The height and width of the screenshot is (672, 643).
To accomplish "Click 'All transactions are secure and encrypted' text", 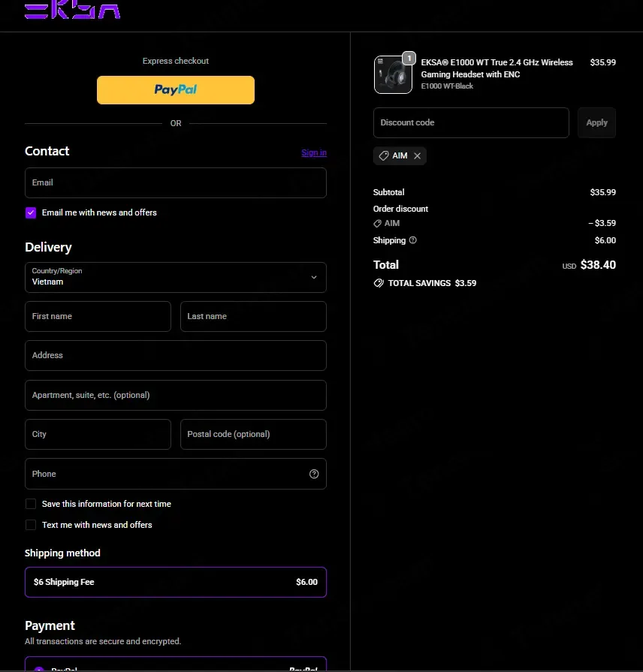I will coord(103,641).
